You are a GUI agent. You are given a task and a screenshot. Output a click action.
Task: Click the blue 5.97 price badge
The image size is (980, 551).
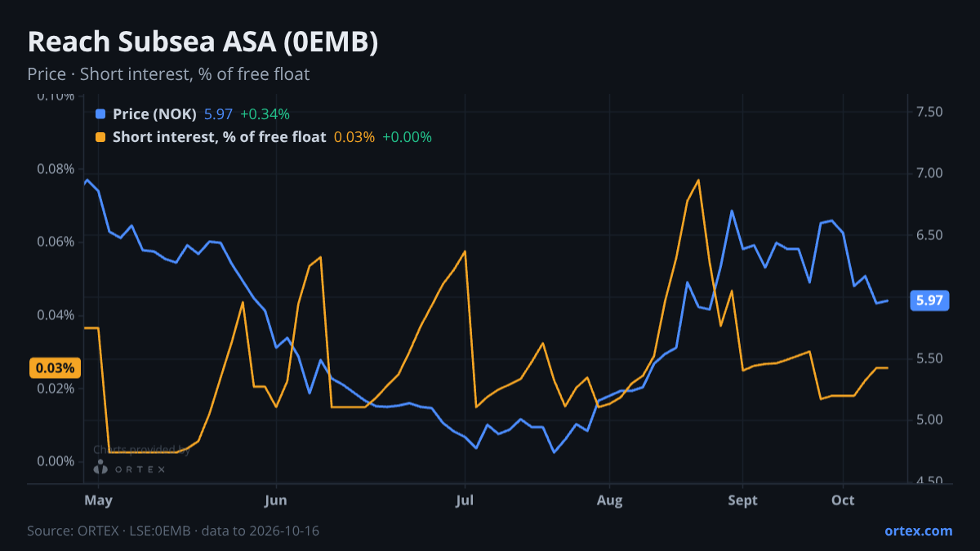[929, 300]
